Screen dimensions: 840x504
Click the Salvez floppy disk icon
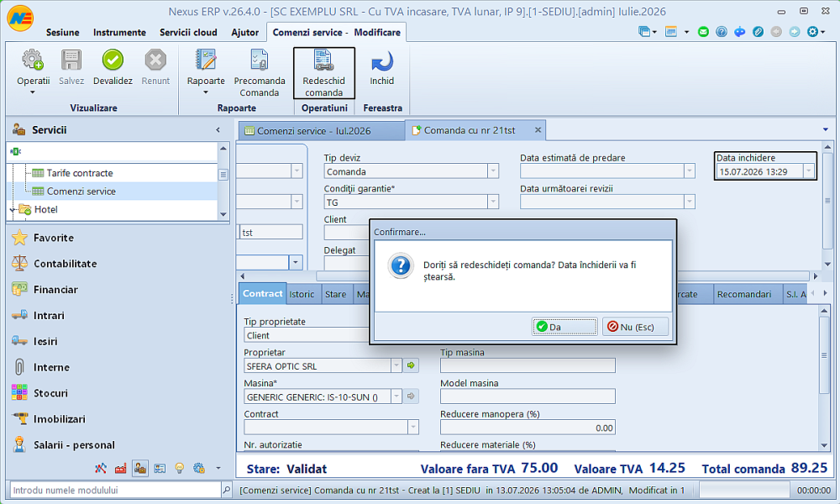pyautogui.click(x=71, y=60)
